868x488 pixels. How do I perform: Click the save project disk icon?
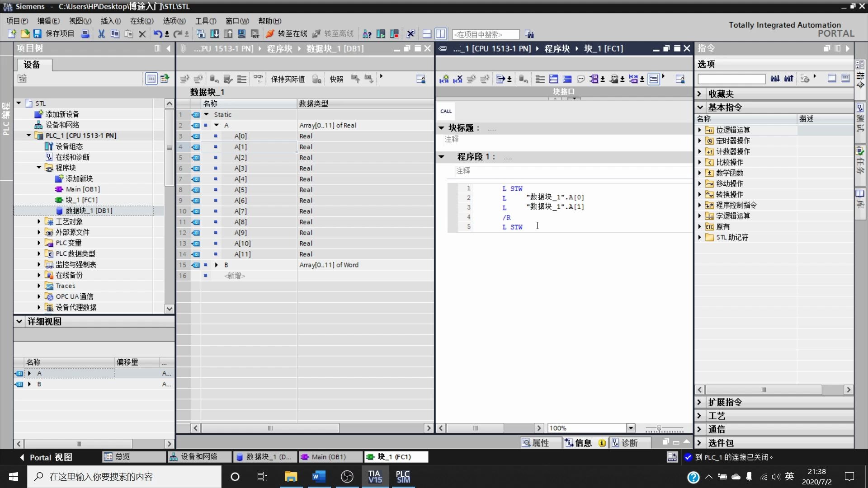38,34
